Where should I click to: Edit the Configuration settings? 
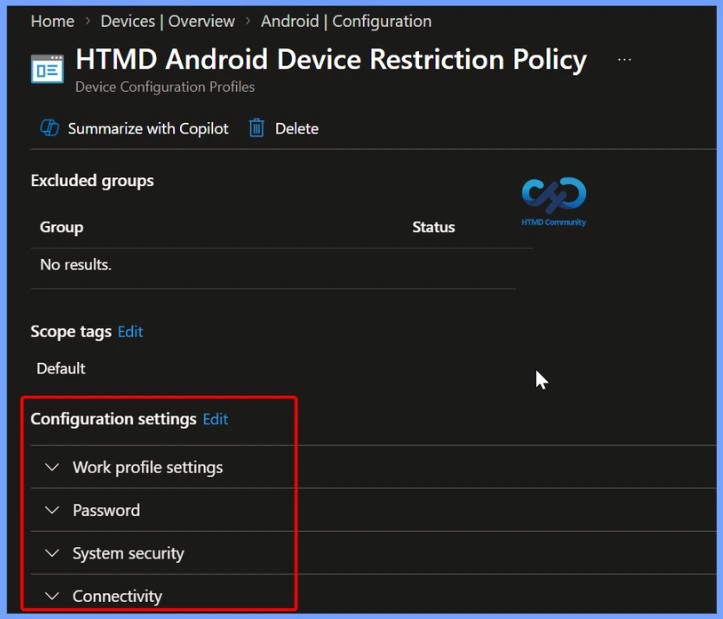point(215,419)
